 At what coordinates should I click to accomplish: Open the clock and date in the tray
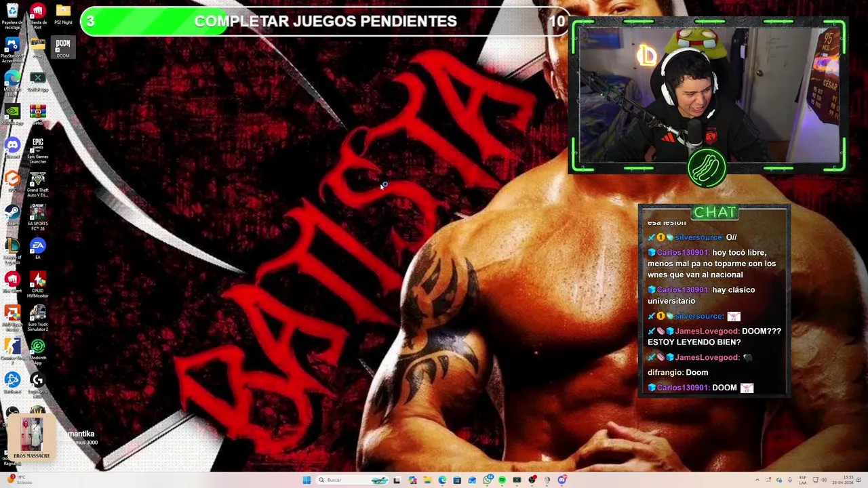point(844,480)
